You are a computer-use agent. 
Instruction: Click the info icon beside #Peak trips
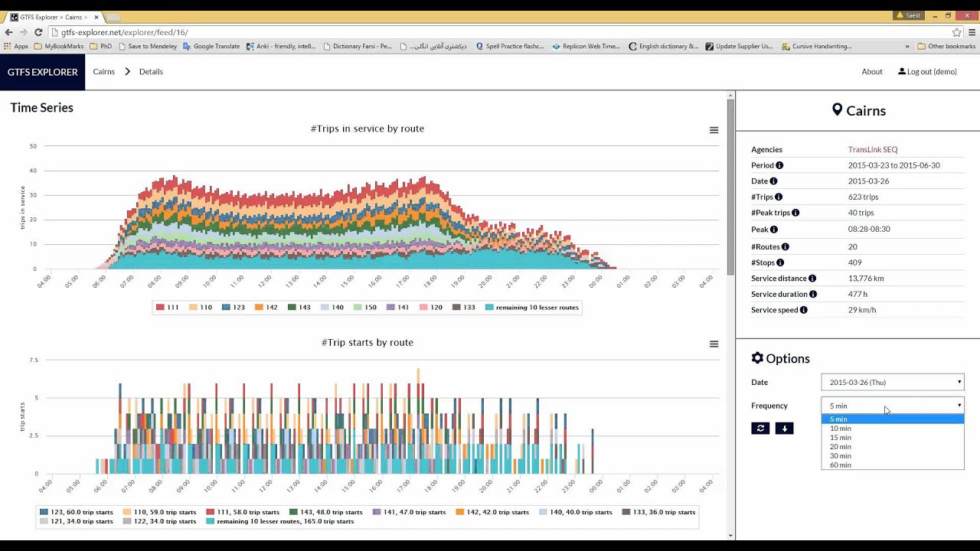tap(795, 213)
